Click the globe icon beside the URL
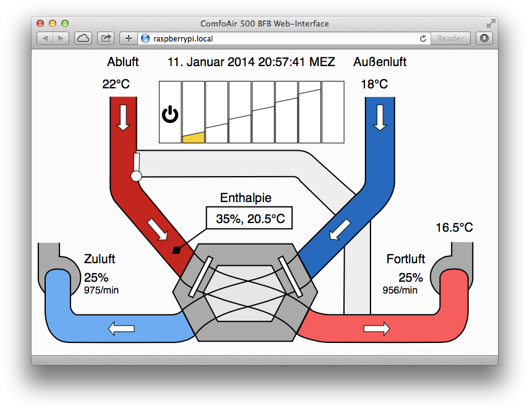Viewport: 532px width, 414px height. tap(145, 39)
